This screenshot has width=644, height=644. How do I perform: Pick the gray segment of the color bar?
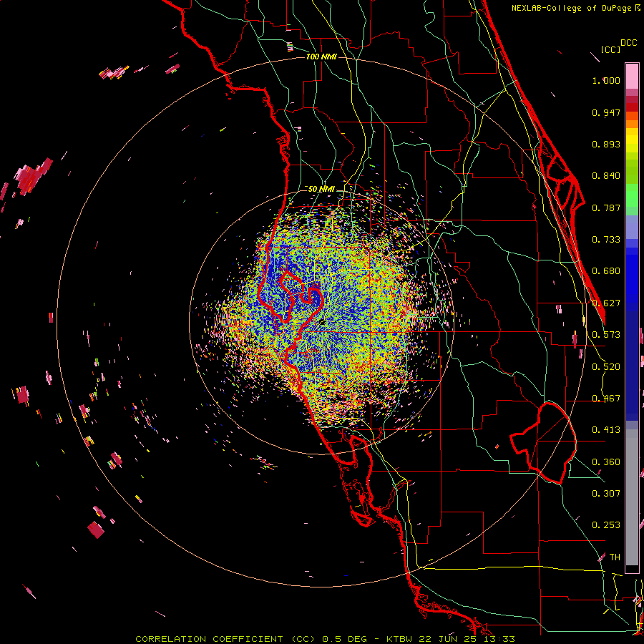pos(632,497)
